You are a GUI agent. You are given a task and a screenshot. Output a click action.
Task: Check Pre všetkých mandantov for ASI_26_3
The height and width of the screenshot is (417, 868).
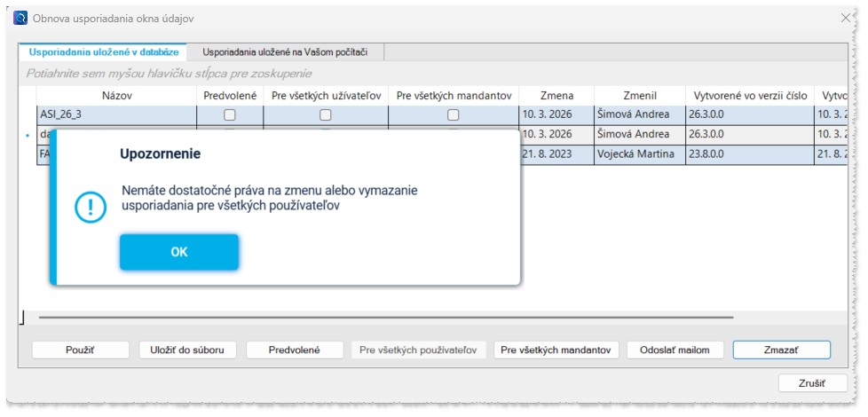454,114
